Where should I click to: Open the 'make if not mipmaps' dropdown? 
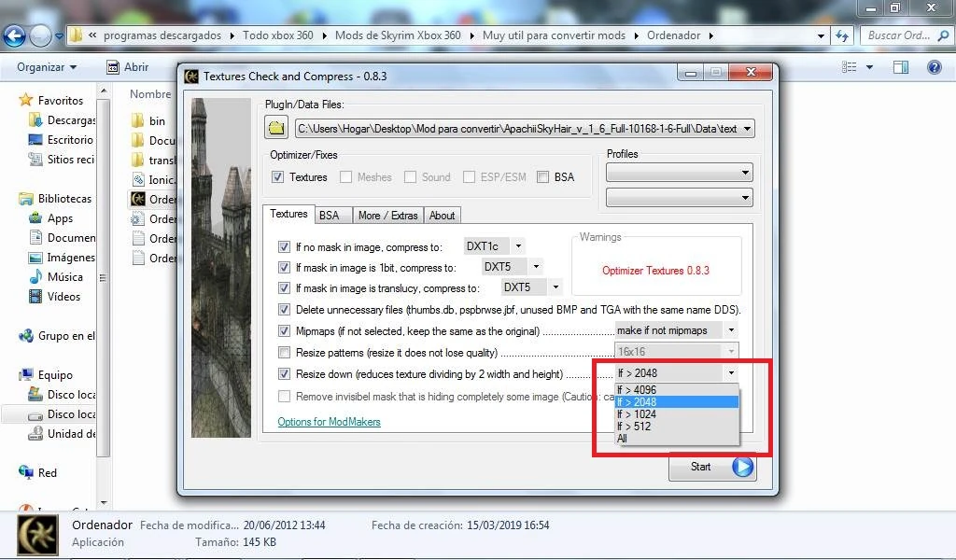[731, 330]
